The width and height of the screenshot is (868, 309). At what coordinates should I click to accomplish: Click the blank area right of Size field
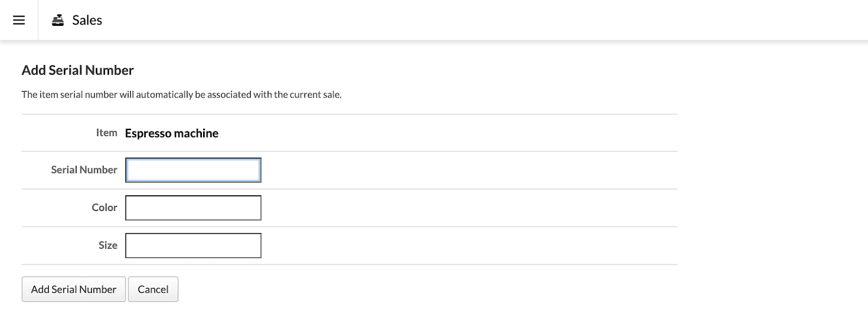click(x=470, y=246)
